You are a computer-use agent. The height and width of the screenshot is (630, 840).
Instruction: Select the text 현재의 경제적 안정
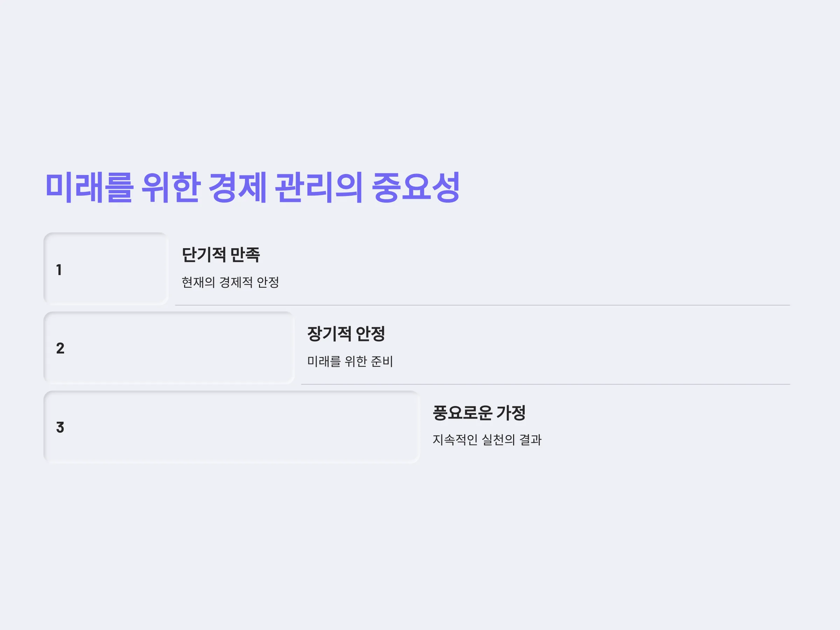(x=230, y=282)
